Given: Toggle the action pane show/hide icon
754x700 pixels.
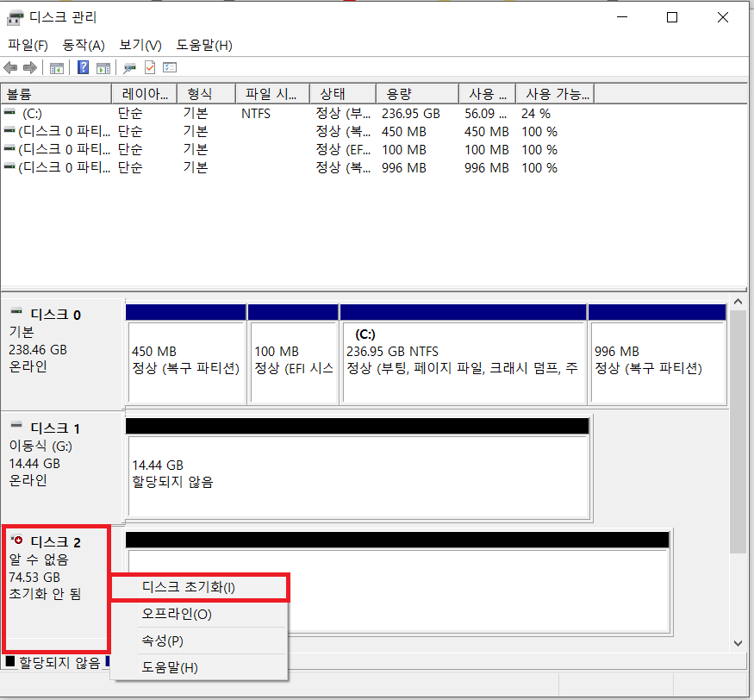Looking at the screenshot, I should [x=103, y=68].
